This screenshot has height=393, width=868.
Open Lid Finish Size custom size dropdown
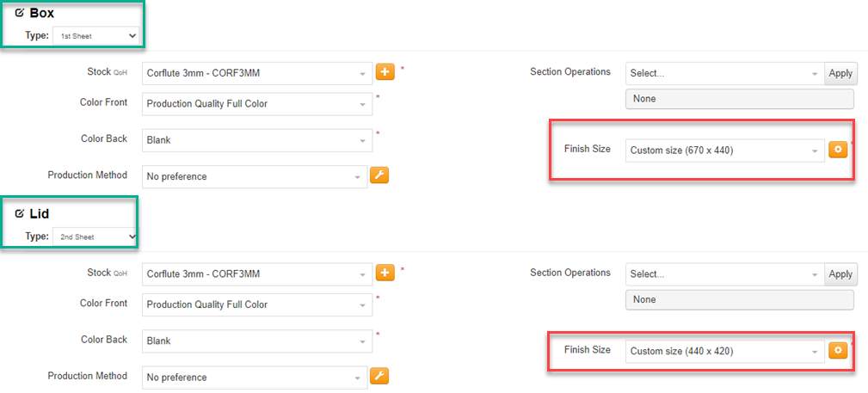[x=724, y=352]
